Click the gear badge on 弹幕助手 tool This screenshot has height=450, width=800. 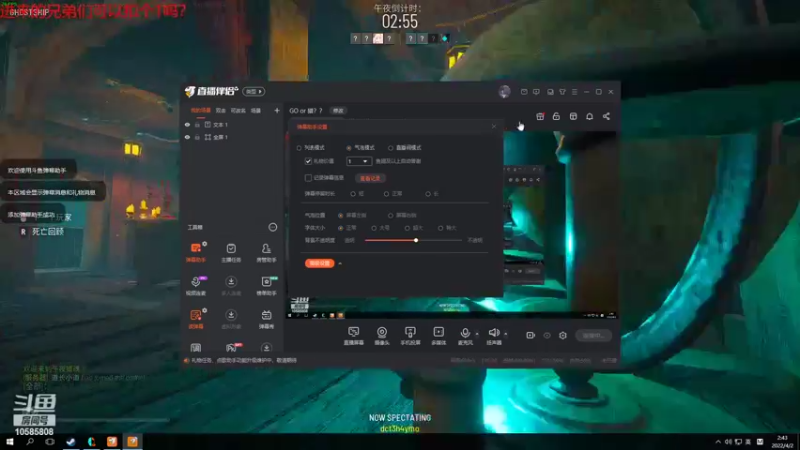tap(205, 244)
